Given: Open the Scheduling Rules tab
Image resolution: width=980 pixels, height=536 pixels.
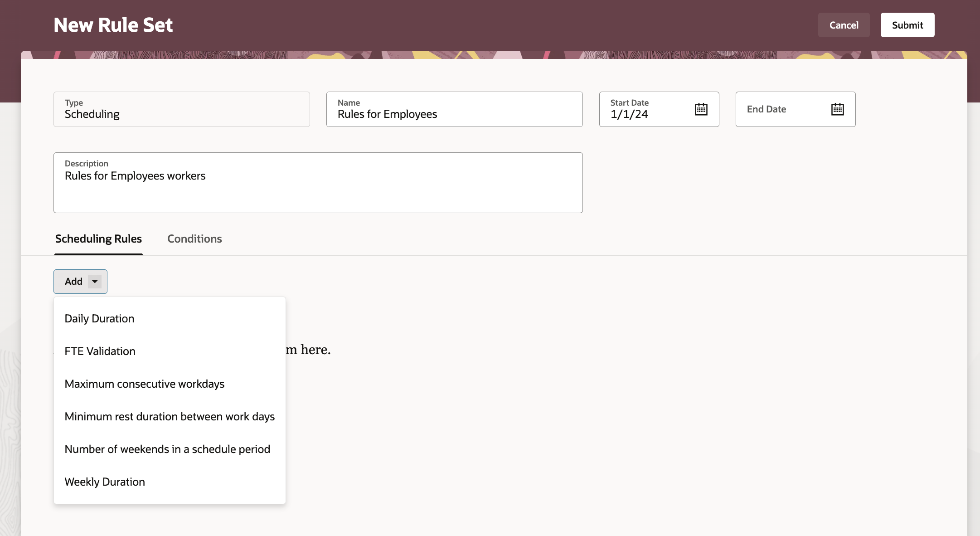Looking at the screenshot, I should tap(98, 239).
